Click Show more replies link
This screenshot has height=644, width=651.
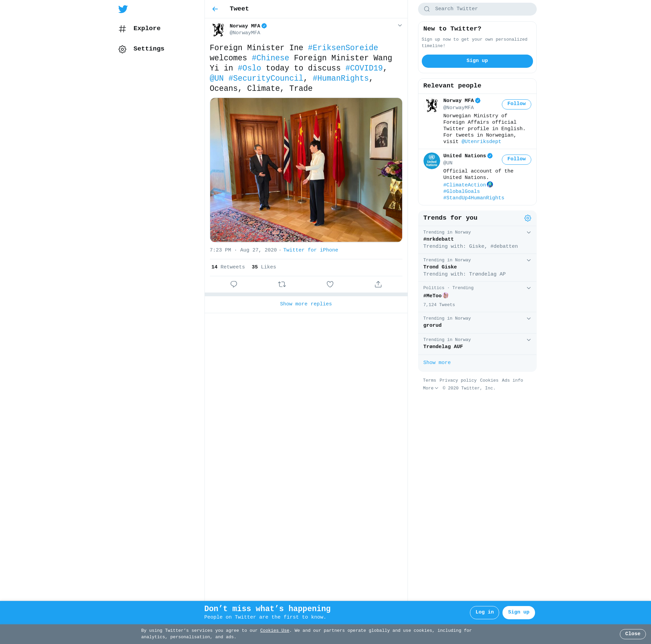pyautogui.click(x=306, y=304)
